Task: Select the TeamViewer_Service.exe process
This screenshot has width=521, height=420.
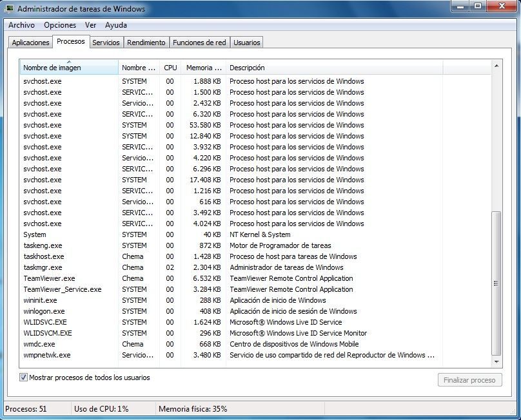Action: tap(231, 289)
